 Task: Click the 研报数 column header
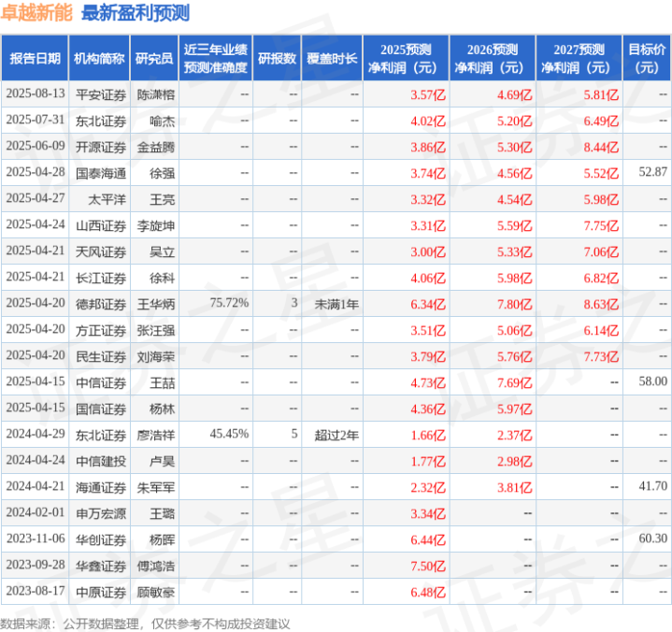(277, 58)
